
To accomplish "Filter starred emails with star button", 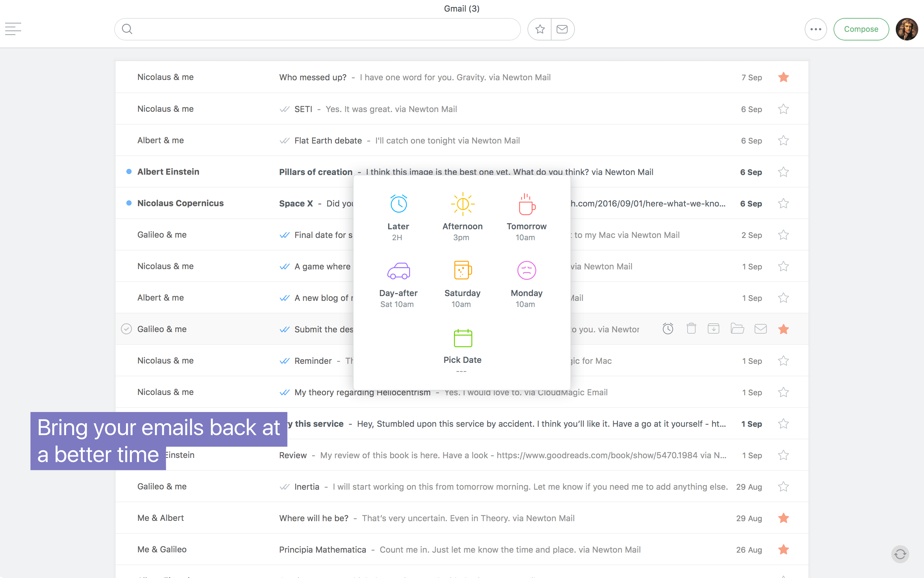I will click(540, 29).
